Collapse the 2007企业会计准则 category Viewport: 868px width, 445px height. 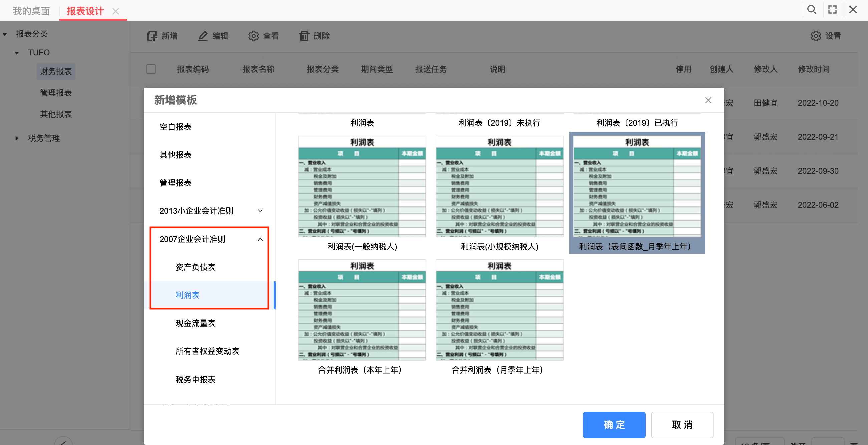click(x=260, y=239)
